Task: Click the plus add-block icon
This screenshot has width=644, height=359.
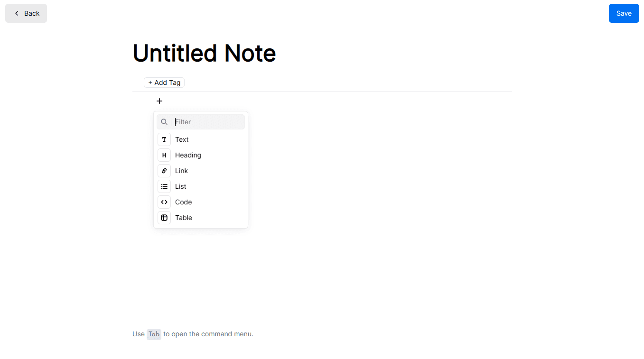Action: [x=159, y=101]
